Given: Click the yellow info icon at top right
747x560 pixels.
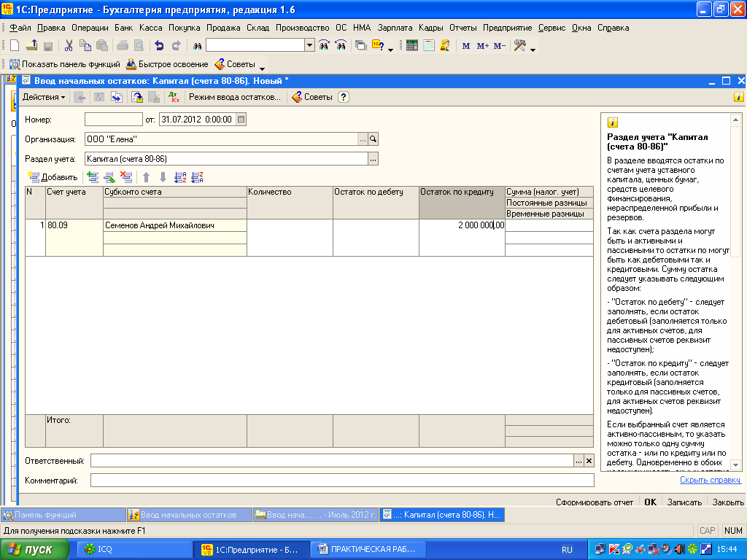Looking at the screenshot, I should pyautogui.click(x=738, y=97).
